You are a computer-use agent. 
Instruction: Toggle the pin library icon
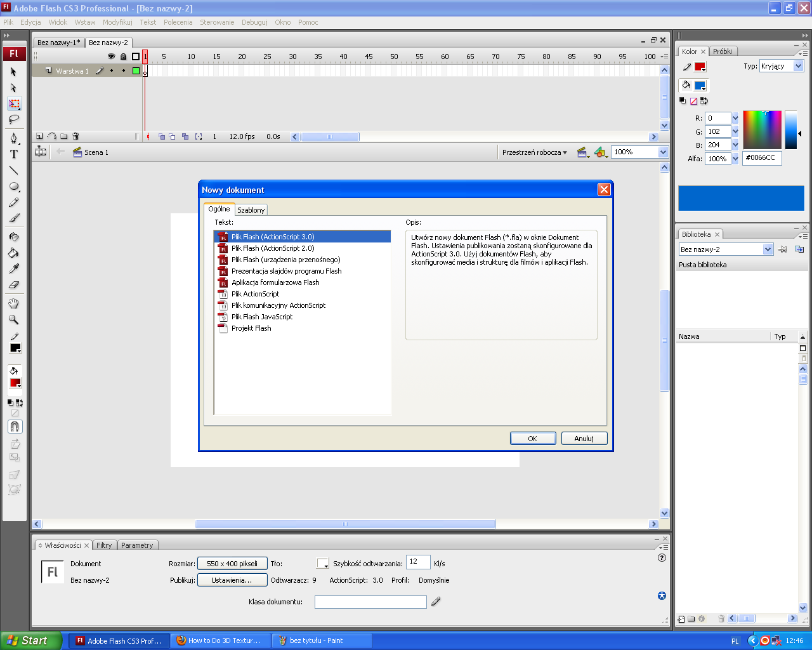[x=783, y=249]
